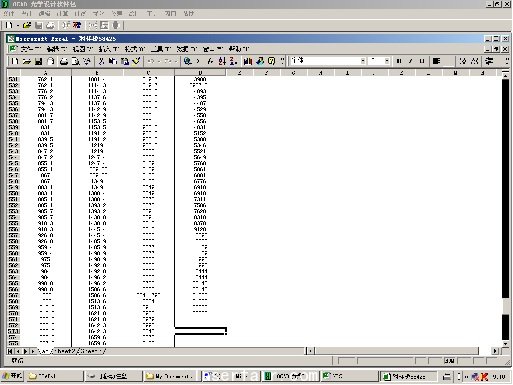Click the Select All corner button

pos(14,72)
